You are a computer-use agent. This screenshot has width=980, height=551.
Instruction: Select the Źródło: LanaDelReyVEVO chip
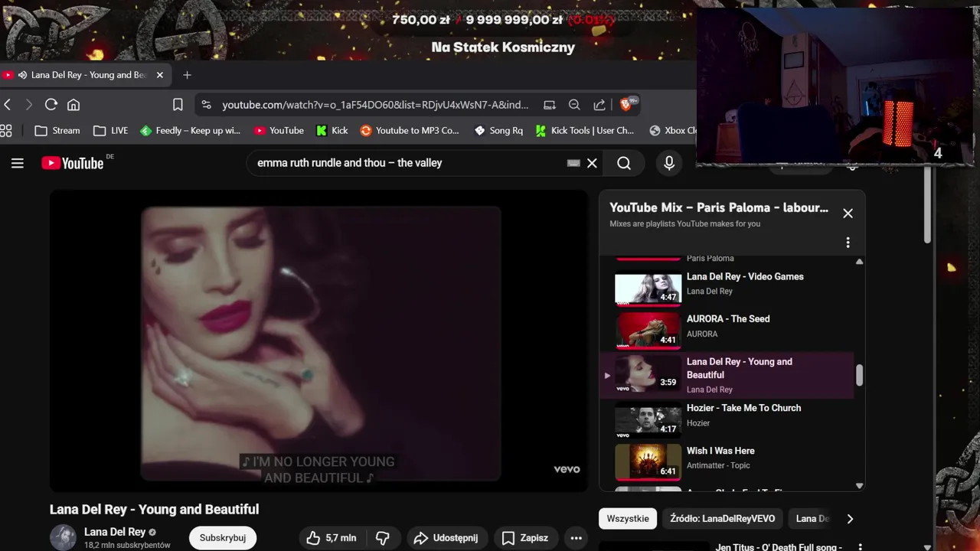point(722,519)
